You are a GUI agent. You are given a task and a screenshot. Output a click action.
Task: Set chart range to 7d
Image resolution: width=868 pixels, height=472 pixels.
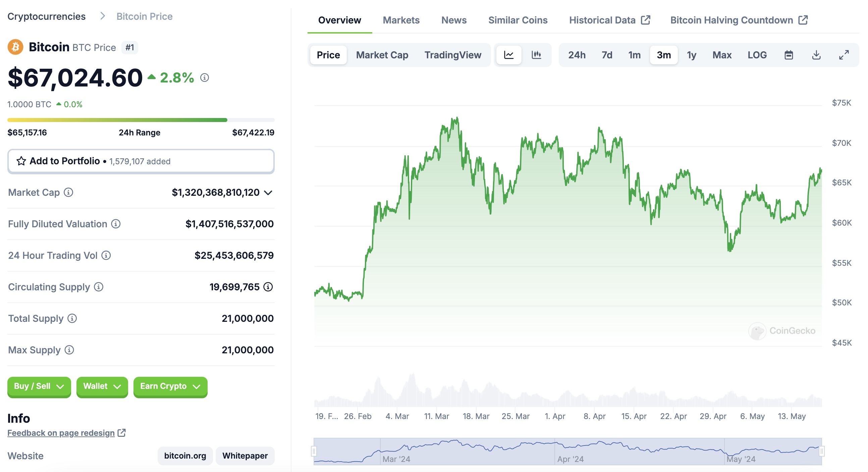click(x=607, y=55)
